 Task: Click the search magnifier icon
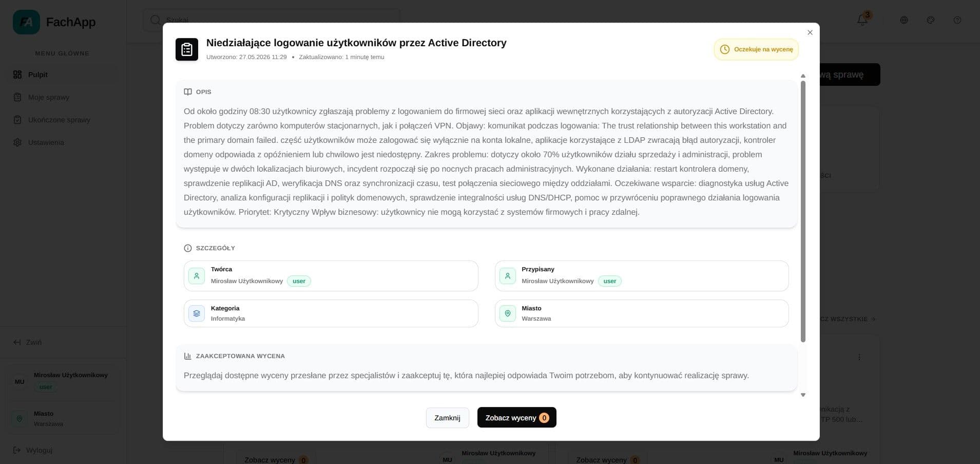155,20
